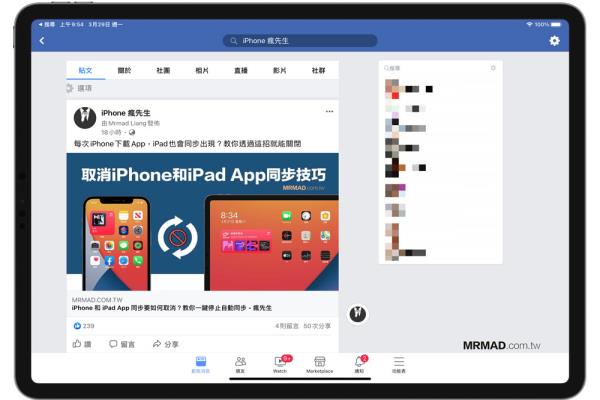The width and height of the screenshot is (600, 400).
Task: Click the iPhone 瘋先生 page avatar in post
Action: tap(85, 118)
